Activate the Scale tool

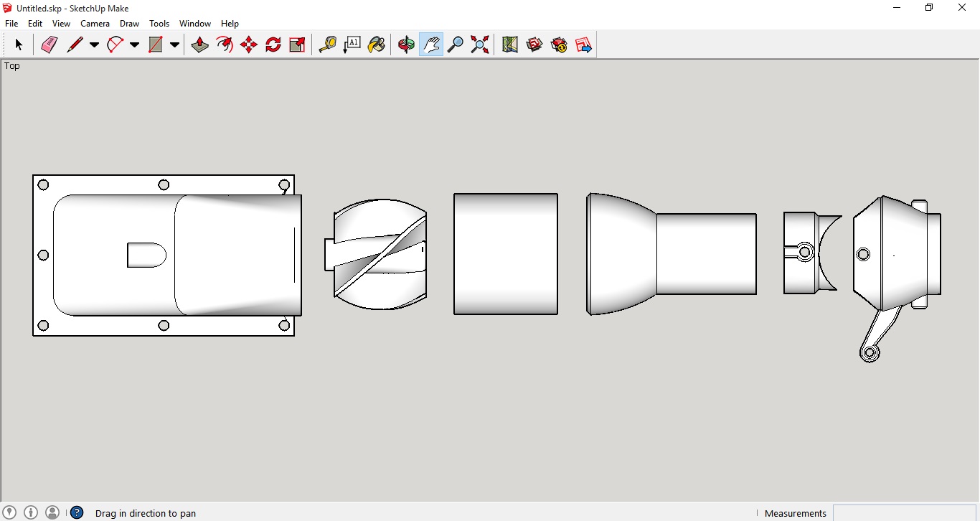coord(298,44)
